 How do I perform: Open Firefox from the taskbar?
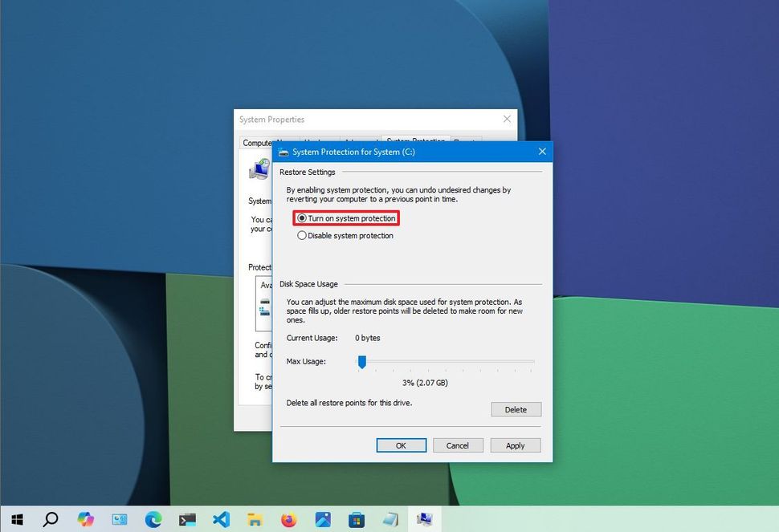288,519
